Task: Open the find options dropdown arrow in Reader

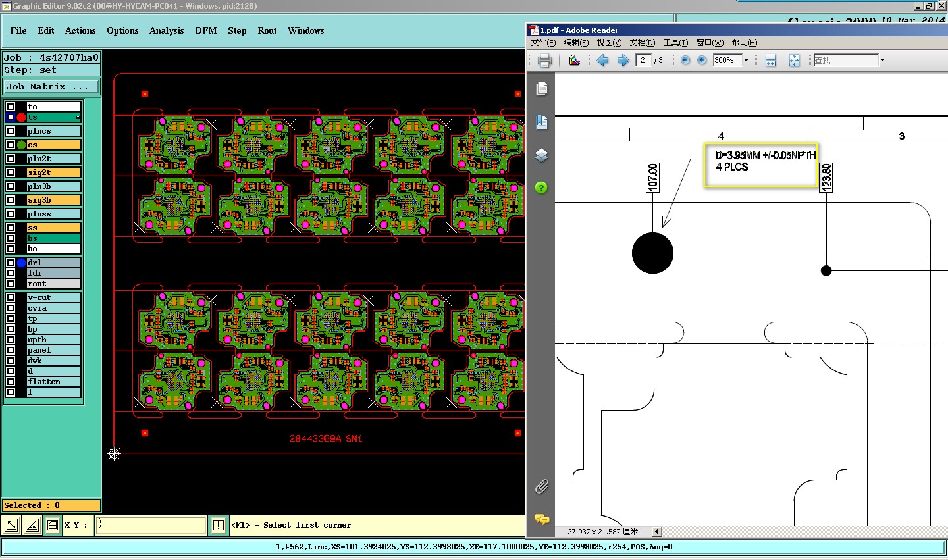Action: pyautogui.click(x=882, y=61)
